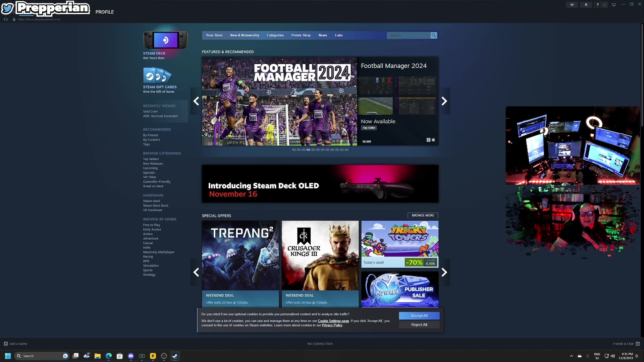
Task: Open the notifications bell icon
Action: click(586, 5)
